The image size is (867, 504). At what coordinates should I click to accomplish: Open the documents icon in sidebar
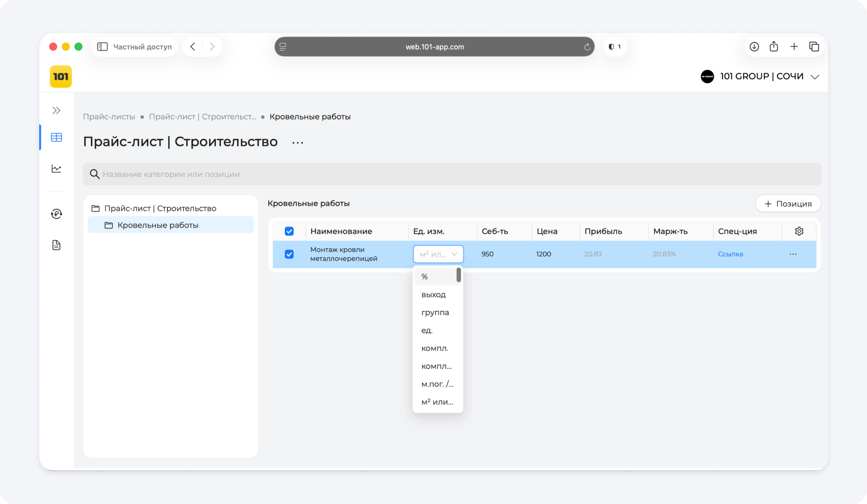(56, 245)
